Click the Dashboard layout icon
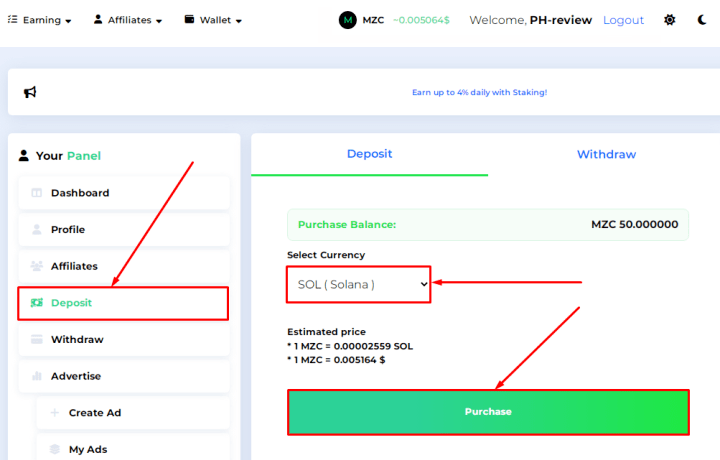This screenshot has width=720, height=460. pos(36,193)
